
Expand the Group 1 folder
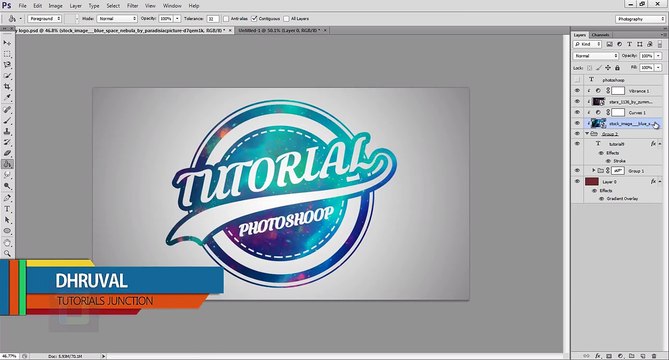click(593, 171)
